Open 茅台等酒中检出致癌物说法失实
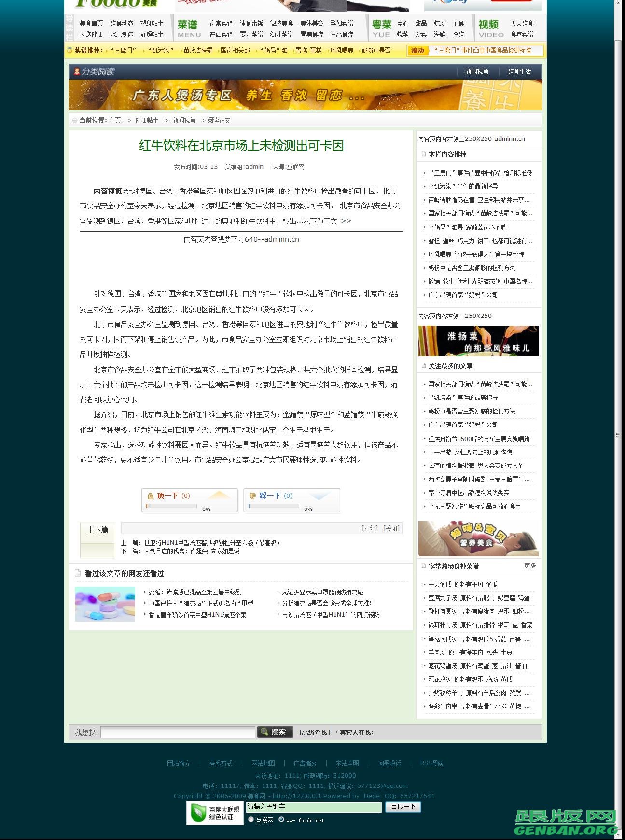 [469, 493]
